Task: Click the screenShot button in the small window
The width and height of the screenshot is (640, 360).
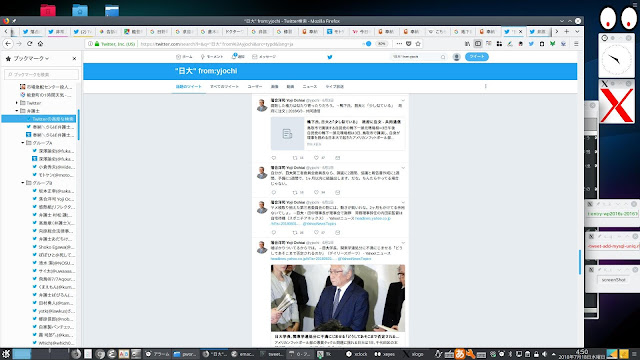Action: pyautogui.click(x=613, y=280)
